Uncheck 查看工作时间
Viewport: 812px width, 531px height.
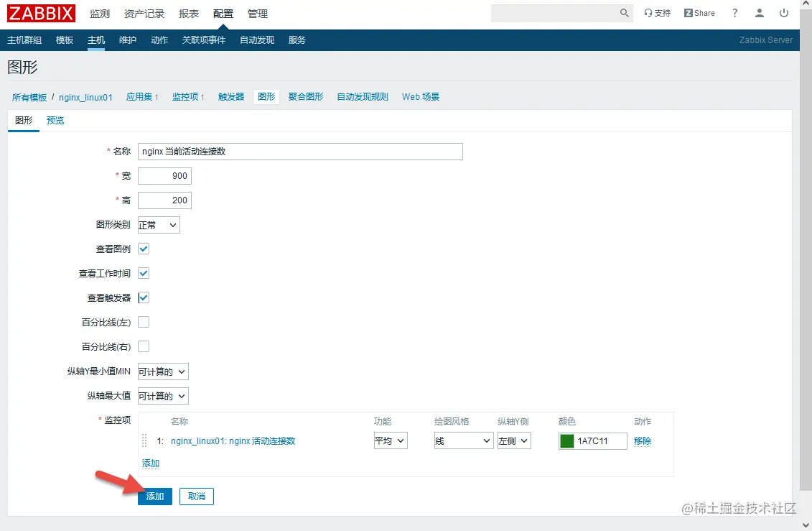click(143, 273)
